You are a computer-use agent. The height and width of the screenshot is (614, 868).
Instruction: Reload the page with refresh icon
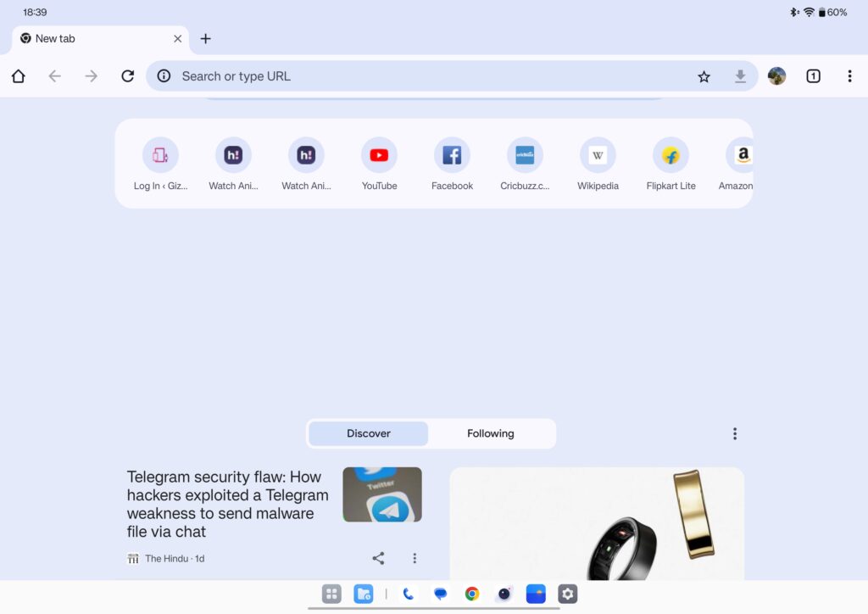[x=128, y=75]
